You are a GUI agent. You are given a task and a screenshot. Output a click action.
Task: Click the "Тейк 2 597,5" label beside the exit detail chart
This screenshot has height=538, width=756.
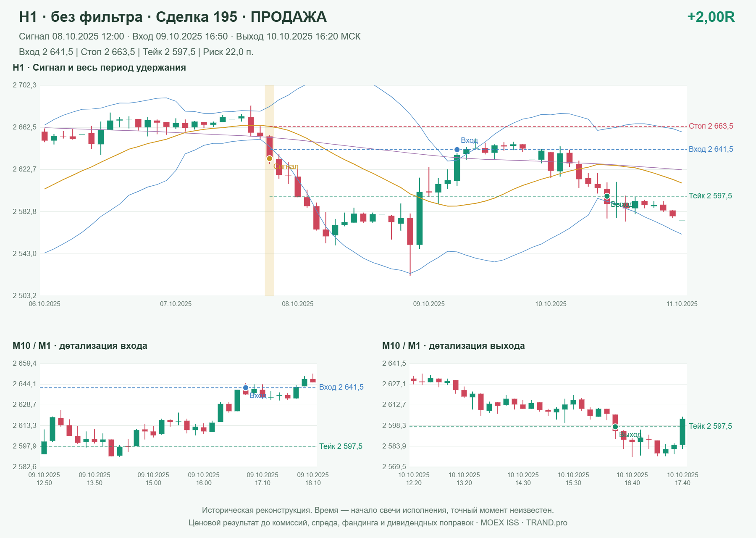coord(710,426)
